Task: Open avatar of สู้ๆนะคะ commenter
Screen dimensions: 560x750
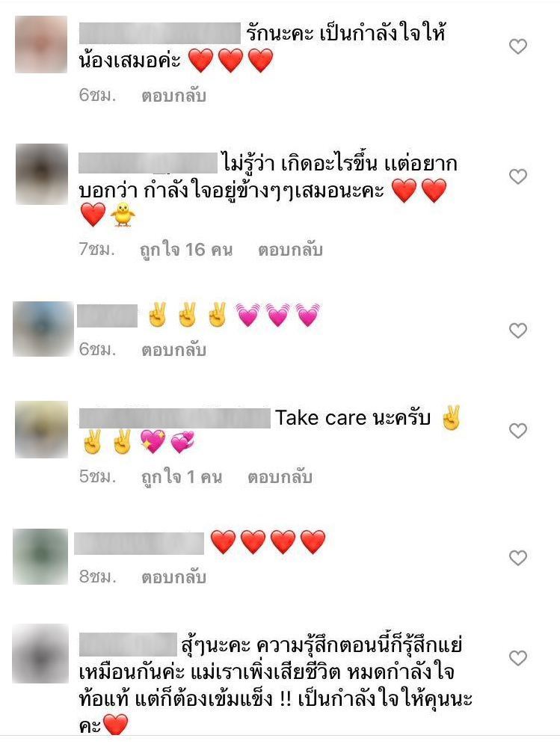Action: pyautogui.click(x=40, y=654)
